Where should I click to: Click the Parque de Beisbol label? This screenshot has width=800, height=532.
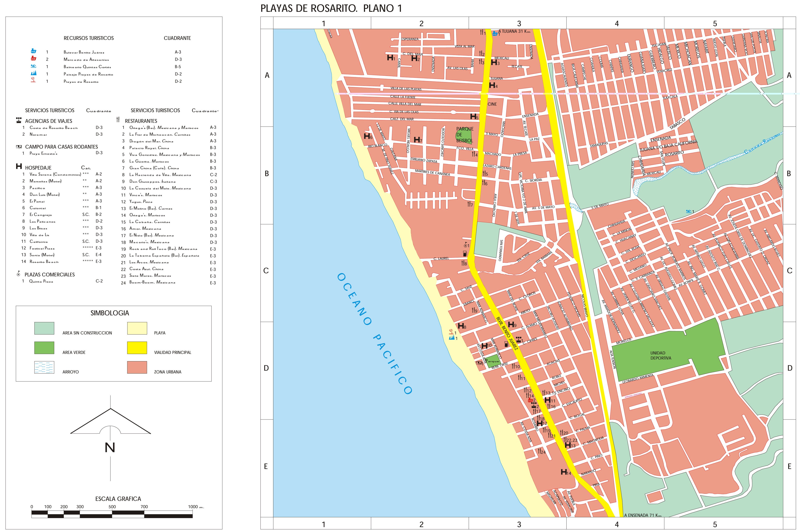pos(465,135)
